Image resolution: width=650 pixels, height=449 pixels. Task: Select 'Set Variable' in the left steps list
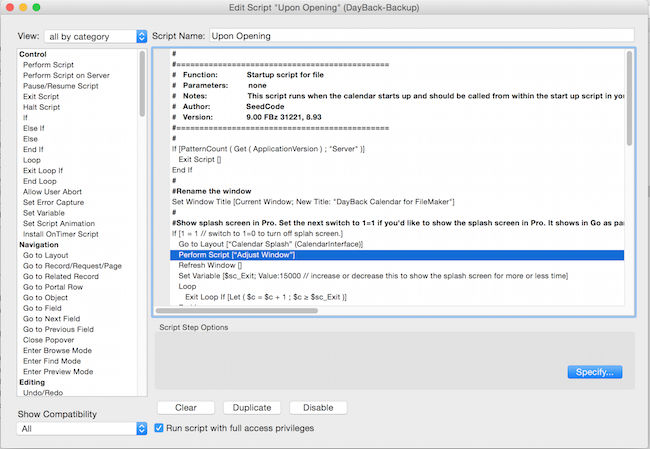44,213
